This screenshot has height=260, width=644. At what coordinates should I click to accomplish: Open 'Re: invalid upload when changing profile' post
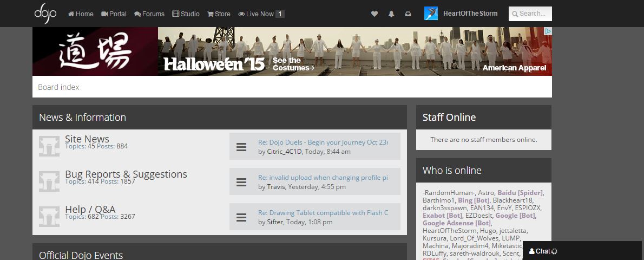[323, 178]
